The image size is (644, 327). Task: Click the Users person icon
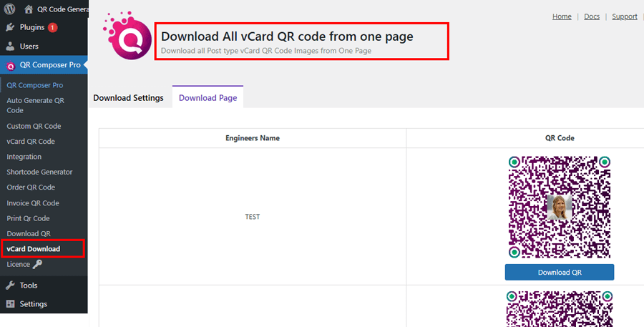pos(10,46)
